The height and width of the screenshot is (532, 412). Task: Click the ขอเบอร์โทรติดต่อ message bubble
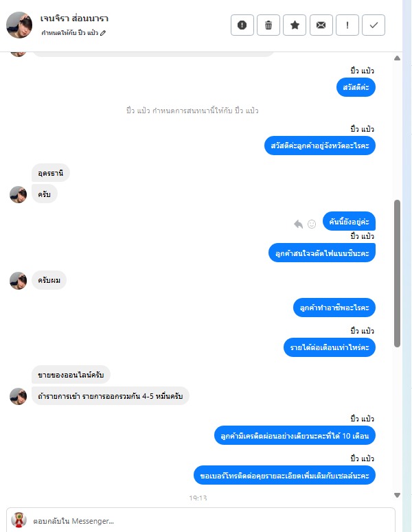tap(284, 475)
